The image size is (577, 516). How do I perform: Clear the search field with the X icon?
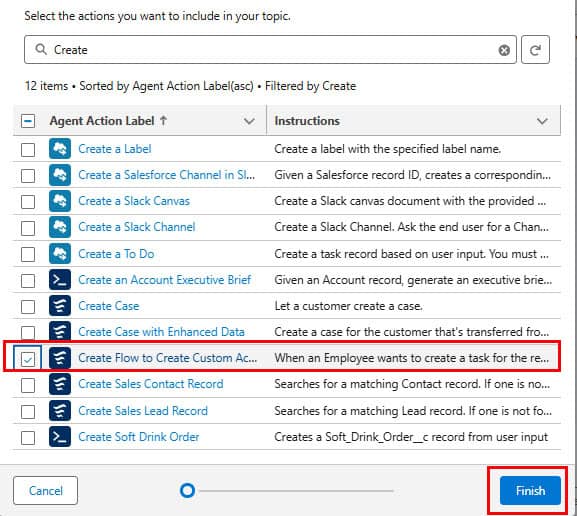[x=504, y=50]
